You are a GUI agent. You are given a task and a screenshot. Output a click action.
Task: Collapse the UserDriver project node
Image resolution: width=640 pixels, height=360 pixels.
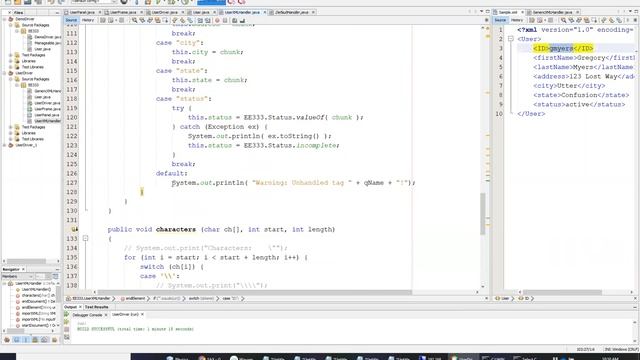tap(4, 73)
